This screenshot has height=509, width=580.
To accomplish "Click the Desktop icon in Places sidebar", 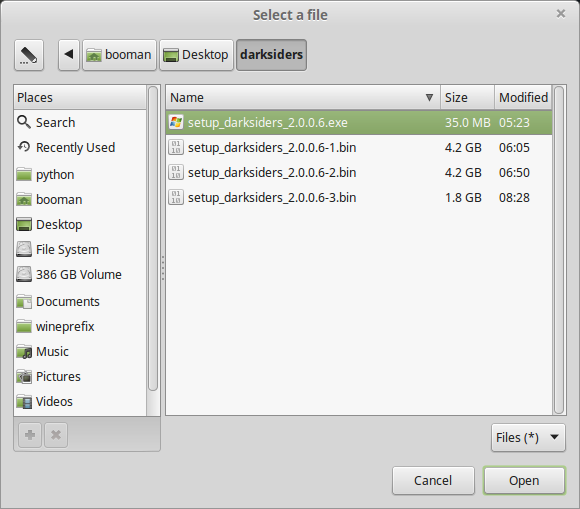I will click(24, 225).
